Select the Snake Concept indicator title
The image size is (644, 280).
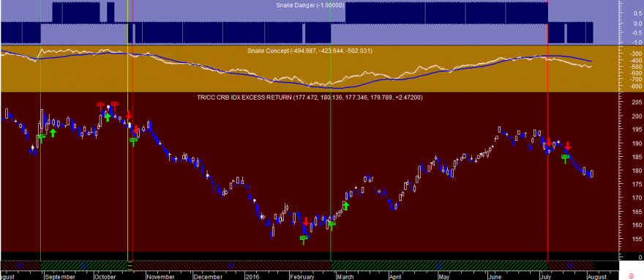pos(310,51)
